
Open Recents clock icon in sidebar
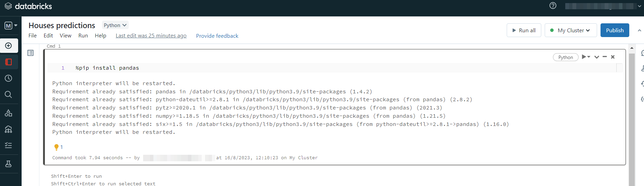(x=9, y=78)
